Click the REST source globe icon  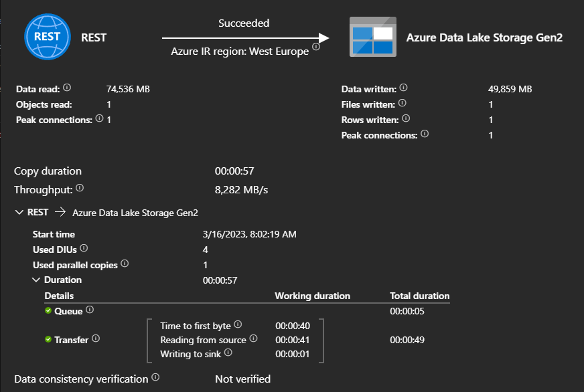48,36
